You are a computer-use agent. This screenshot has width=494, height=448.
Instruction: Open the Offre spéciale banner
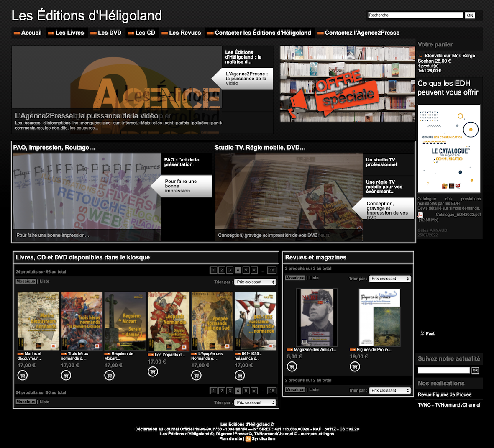point(348,84)
